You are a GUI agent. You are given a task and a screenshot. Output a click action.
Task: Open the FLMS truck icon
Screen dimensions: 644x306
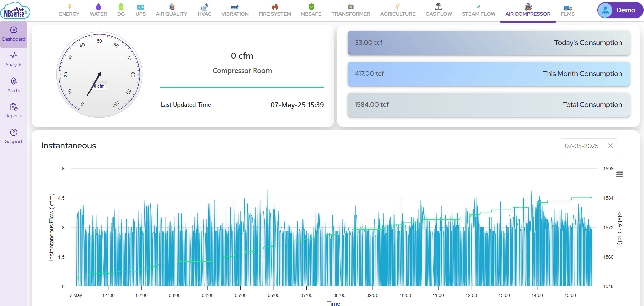[x=568, y=7]
